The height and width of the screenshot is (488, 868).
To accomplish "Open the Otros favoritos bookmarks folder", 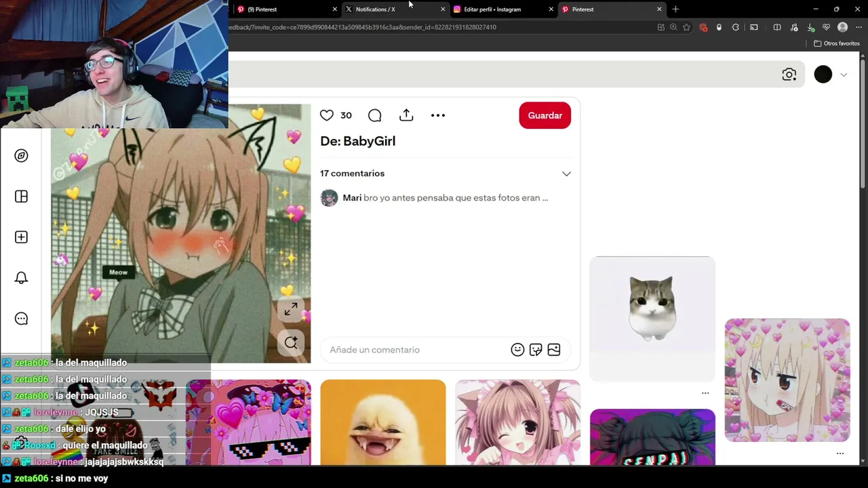I will pos(837,43).
